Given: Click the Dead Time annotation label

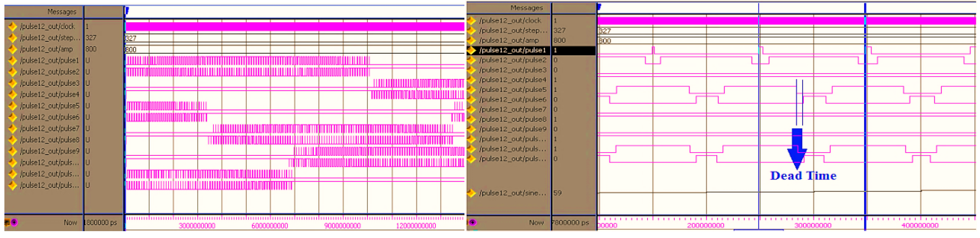Looking at the screenshot, I should (x=803, y=176).
